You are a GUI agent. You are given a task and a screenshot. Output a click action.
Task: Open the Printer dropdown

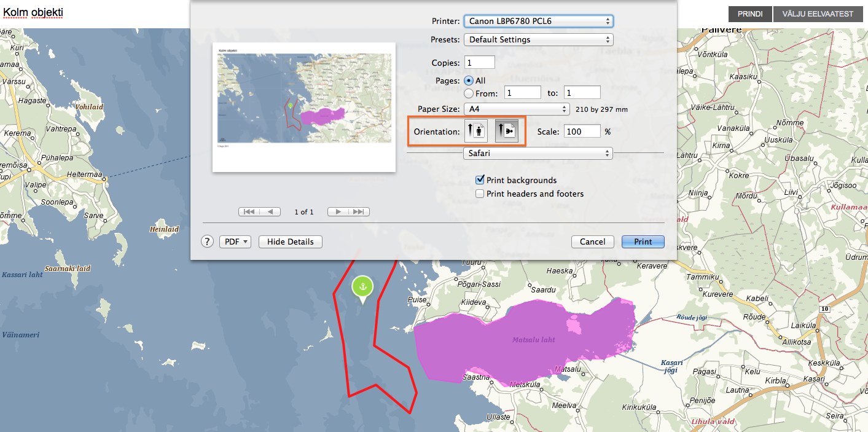(538, 21)
